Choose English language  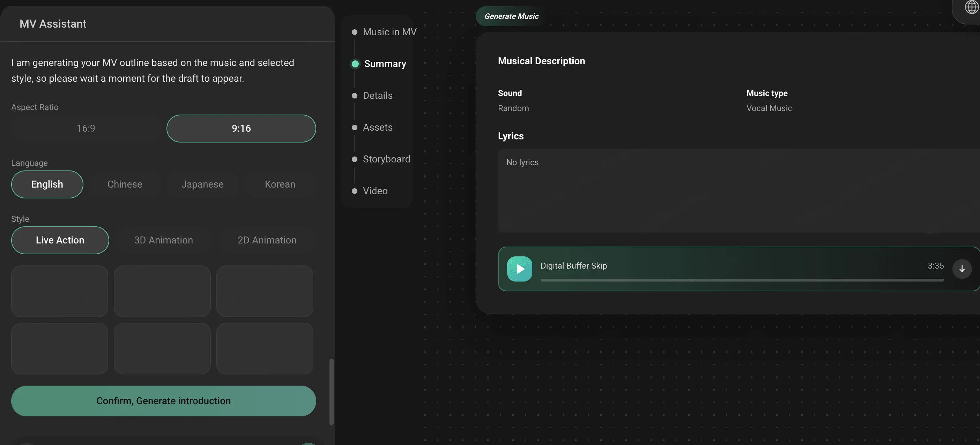click(x=47, y=184)
